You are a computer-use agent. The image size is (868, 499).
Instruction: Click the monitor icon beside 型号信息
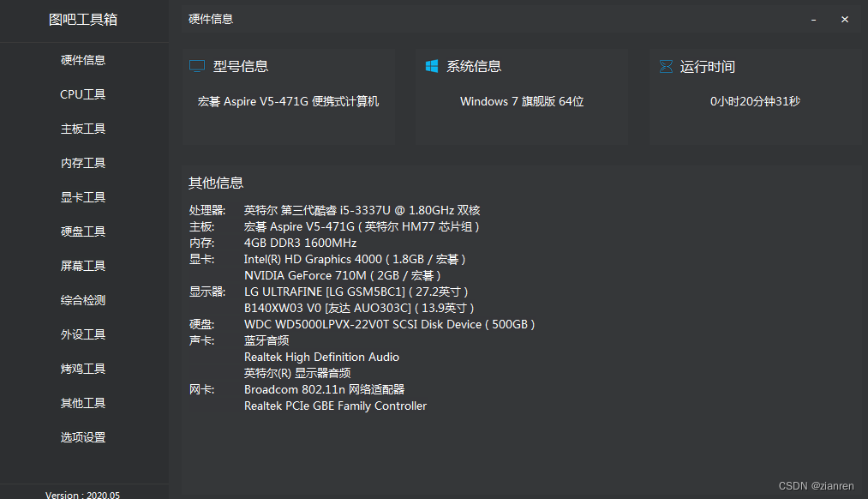click(197, 67)
